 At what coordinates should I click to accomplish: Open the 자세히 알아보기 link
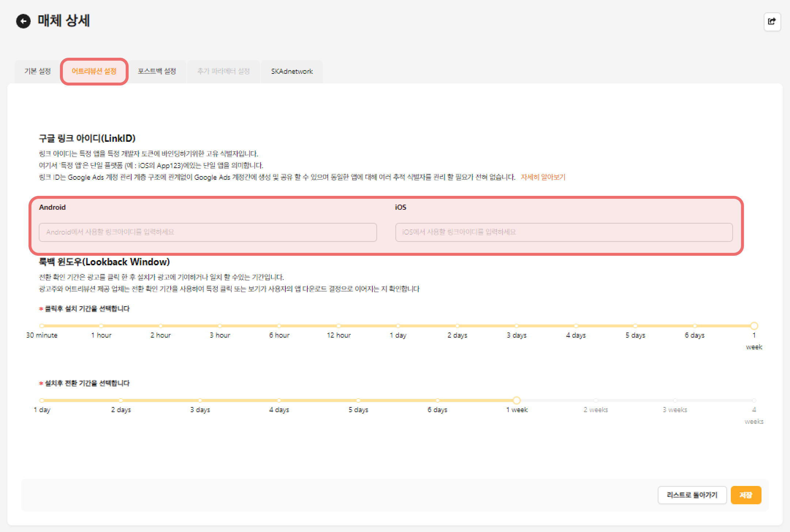click(x=543, y=177)
